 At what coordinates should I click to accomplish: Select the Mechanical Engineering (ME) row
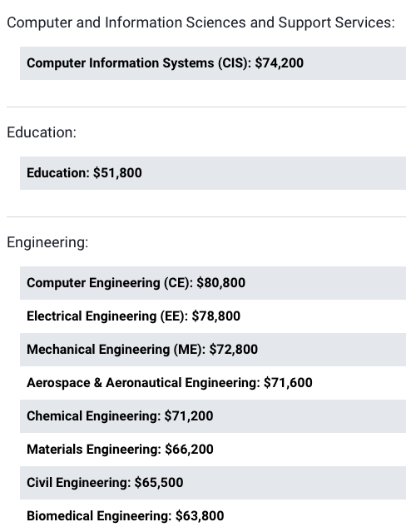coord(213,350)
